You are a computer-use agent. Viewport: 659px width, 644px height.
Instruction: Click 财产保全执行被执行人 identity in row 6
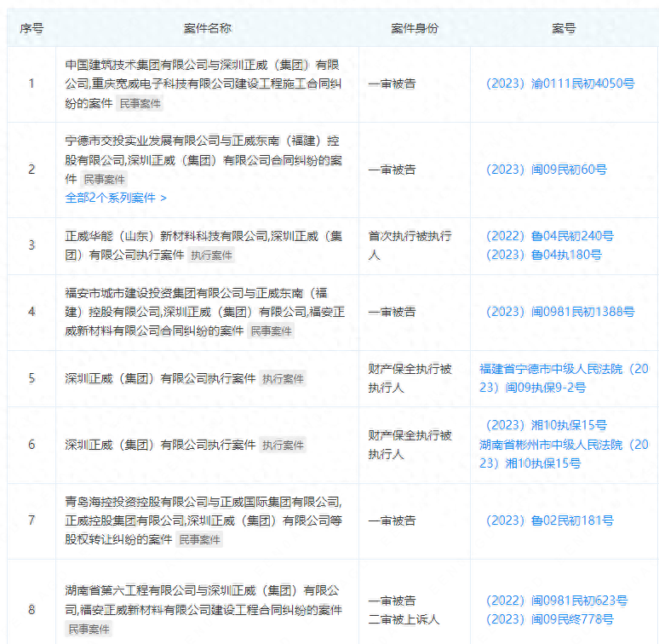[x=410, y=445]
